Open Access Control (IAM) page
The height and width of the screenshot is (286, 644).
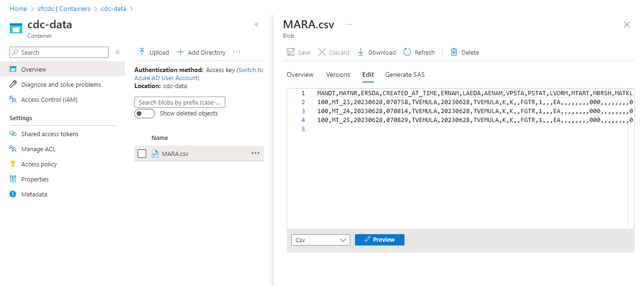tap(49, 100)
